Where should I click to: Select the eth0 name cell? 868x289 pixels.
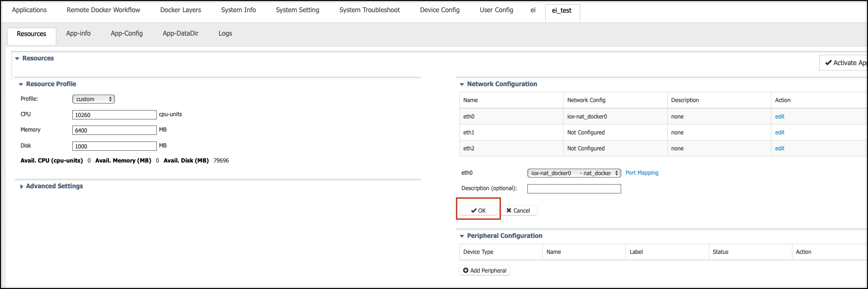511,117
